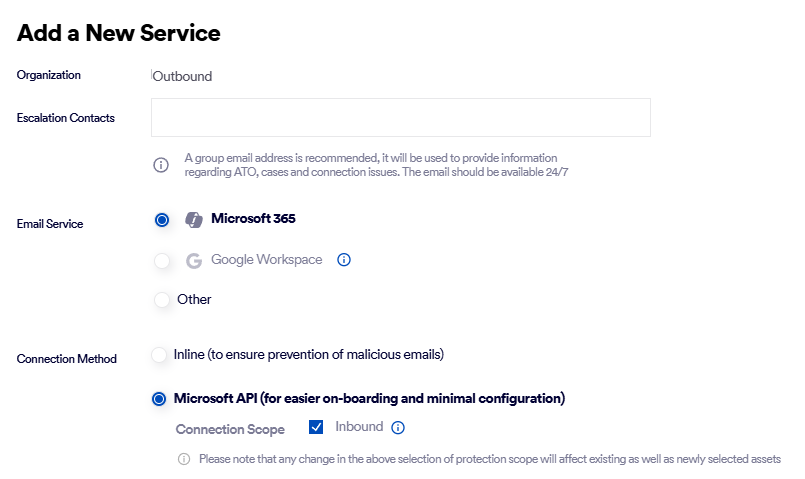Click the 'Other' option label text

point(194,300)
